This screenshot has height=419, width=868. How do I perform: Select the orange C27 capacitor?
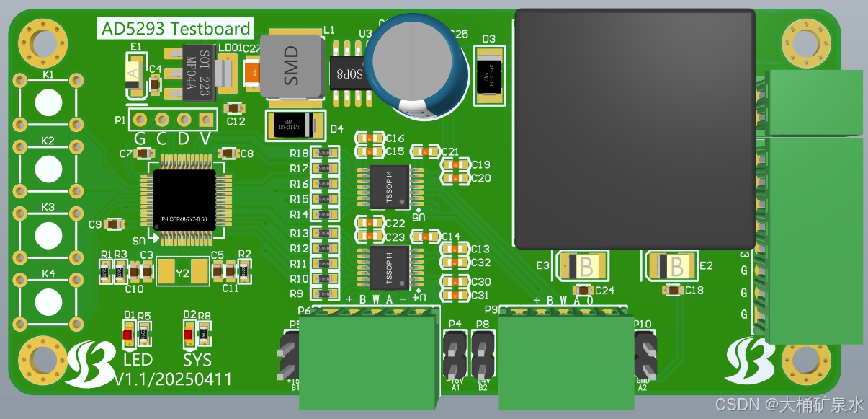tap(252, 72)
